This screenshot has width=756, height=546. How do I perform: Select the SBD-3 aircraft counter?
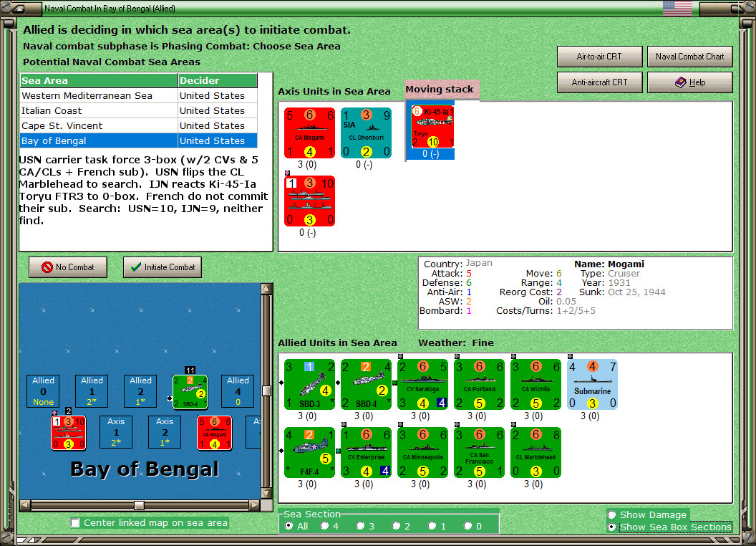309,384
